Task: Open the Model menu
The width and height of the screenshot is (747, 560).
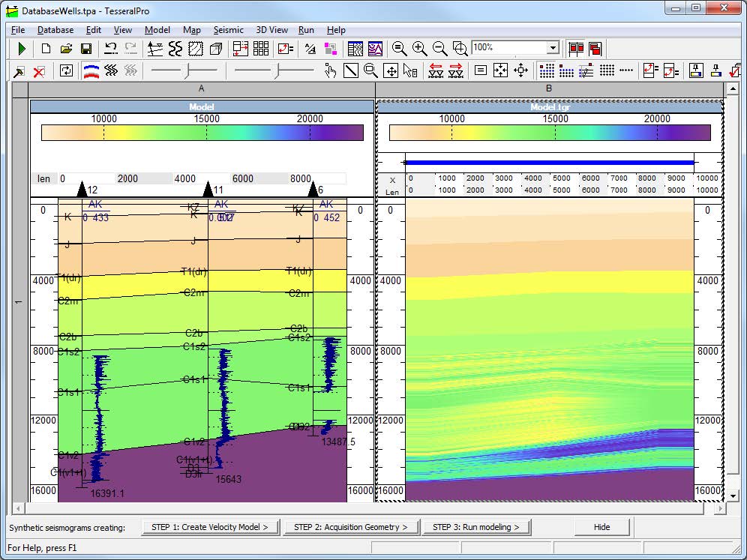Action: point(157,30)
